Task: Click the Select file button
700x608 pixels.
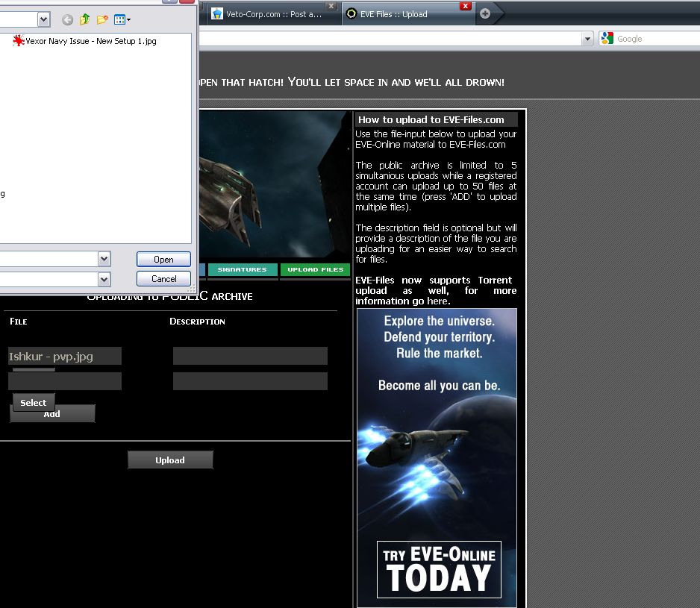Action: tap(34, 402)
